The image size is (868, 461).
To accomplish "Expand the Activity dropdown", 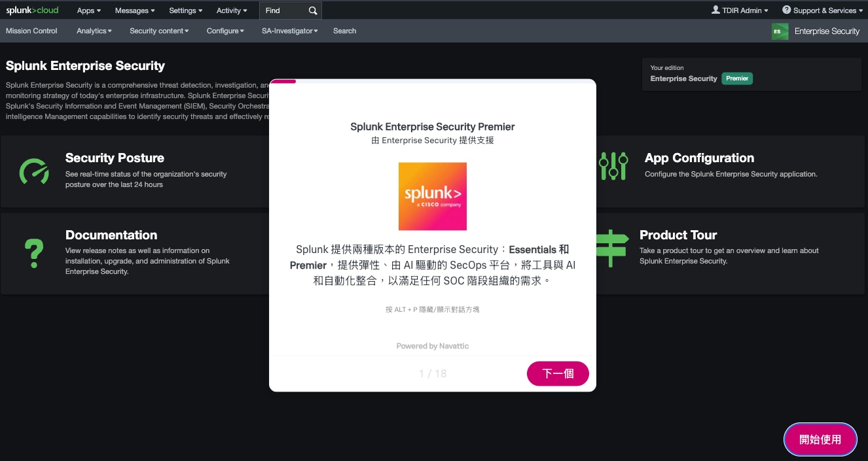I will point(232,10).
